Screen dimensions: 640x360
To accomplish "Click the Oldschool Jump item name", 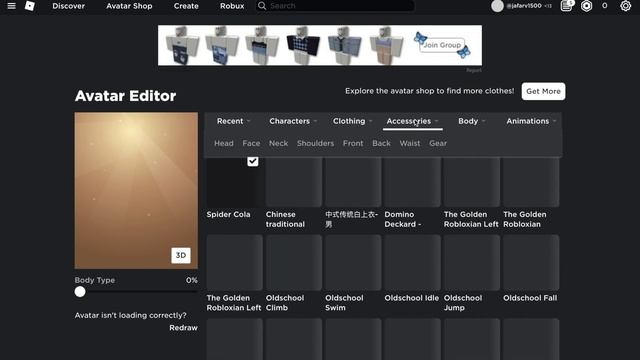I will pos(463,303).
